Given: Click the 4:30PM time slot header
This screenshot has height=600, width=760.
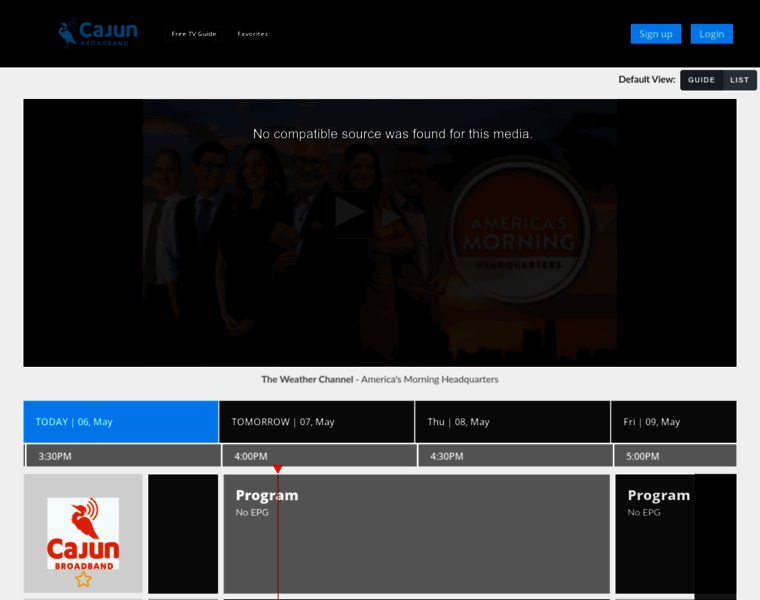Looking at the screenshot, I should (x=515, y=456).
